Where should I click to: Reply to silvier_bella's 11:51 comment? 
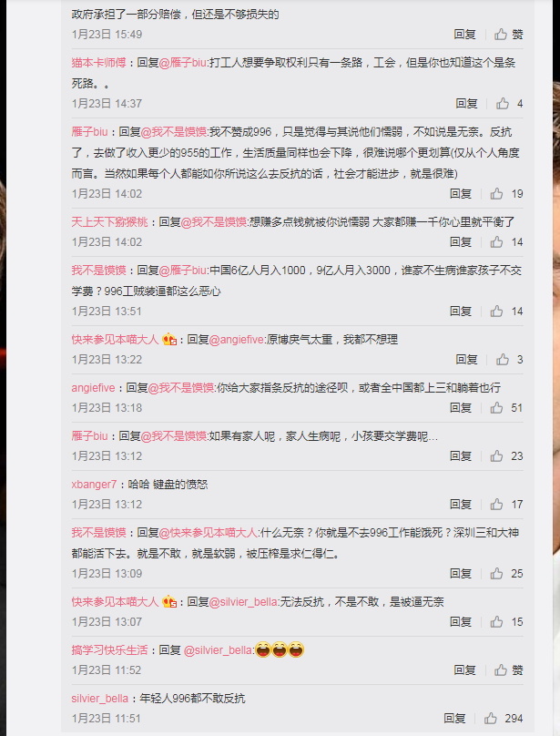pyautogui.click(x=455, y=719)
